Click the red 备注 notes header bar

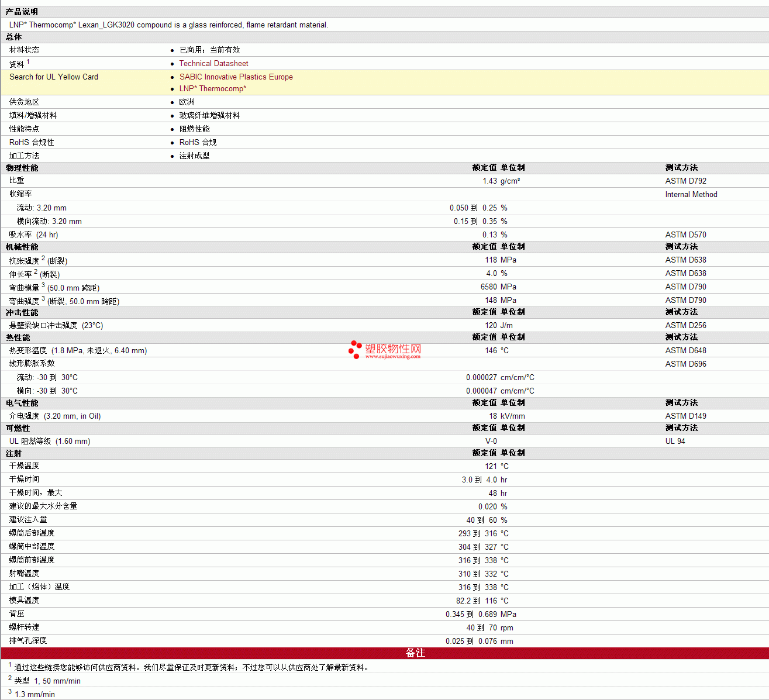pyautogui.click(x=385, y=653)
